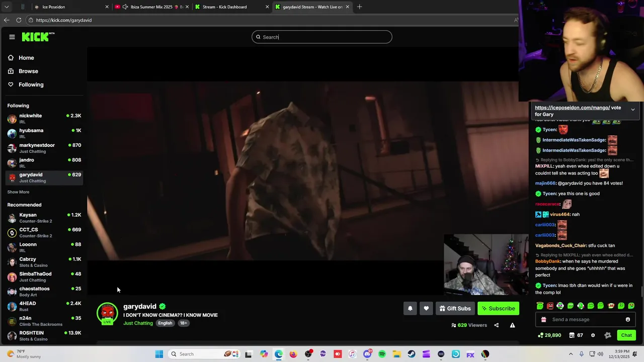Click the 29,890 channel points balance

pos(549,335)
